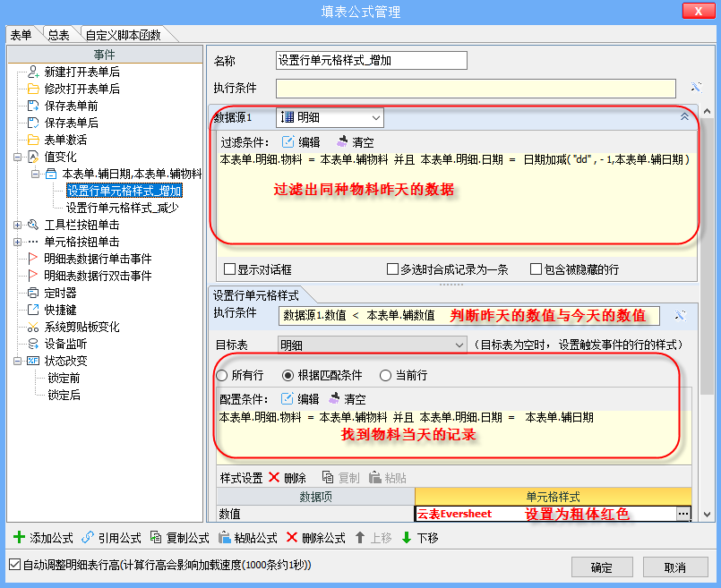Viewport: 721px width, 588px height.
Task: Clear the 过滤条件 filter
Action: [355, 142]
